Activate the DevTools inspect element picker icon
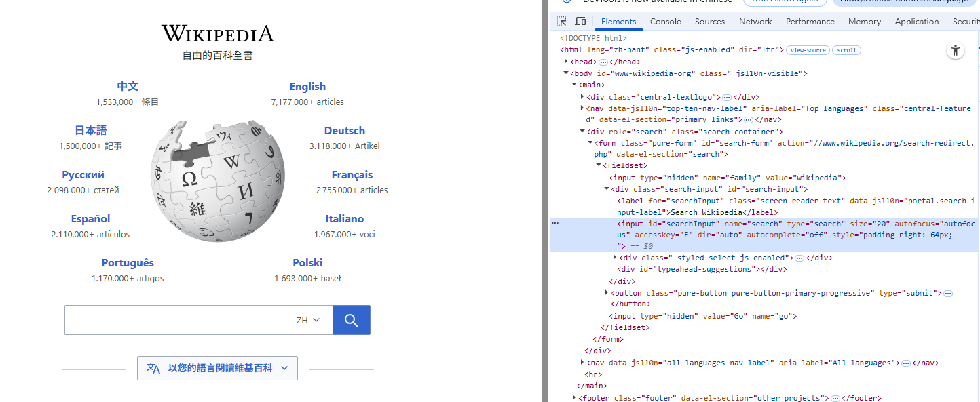Viewport: 980px width, 402px height. click(561, 22)
